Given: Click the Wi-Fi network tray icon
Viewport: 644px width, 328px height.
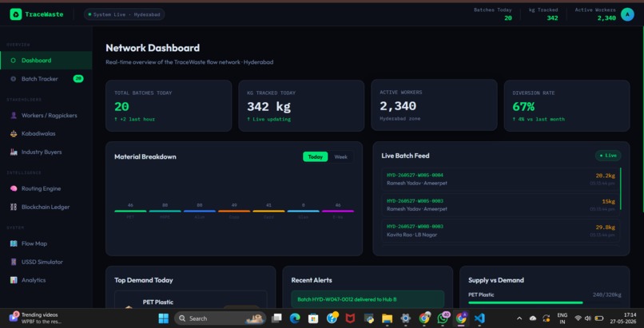Looking at the screenshot, I should click(578, 318).
